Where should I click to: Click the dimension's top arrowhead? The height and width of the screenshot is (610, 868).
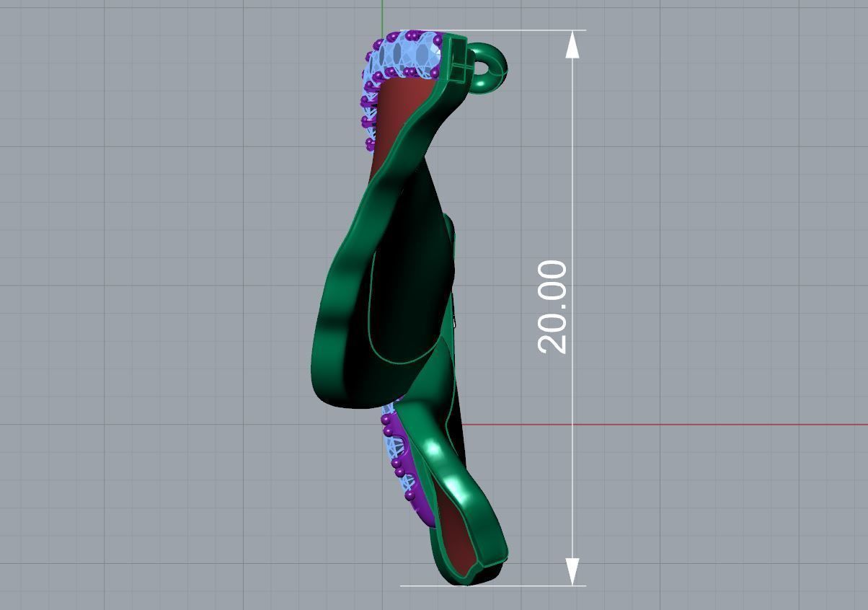tap(572, 44)
